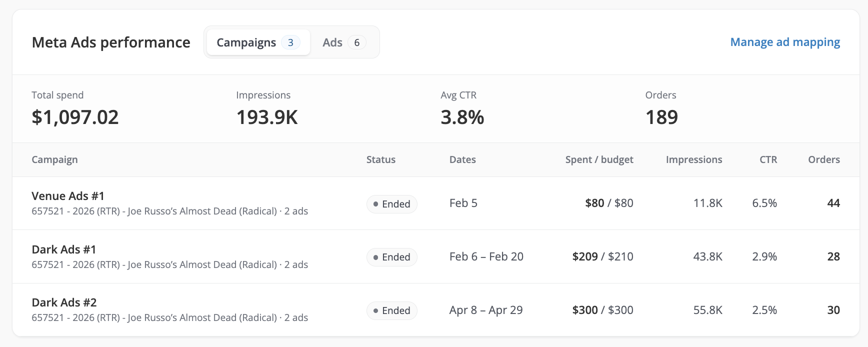Click the Campaigns count badge 3
Screen dimensions: 868x347
point(290,42)
